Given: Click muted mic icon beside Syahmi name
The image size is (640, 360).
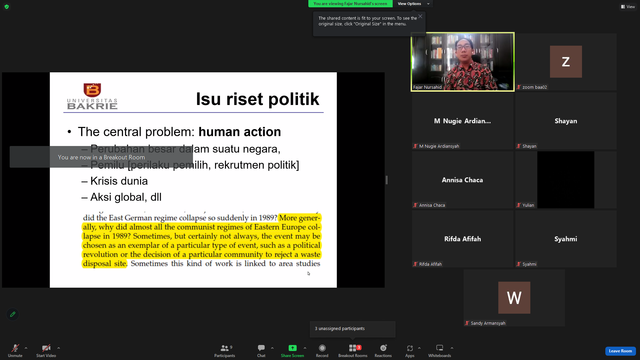Looking at the screenshot, I should (519, 264).
